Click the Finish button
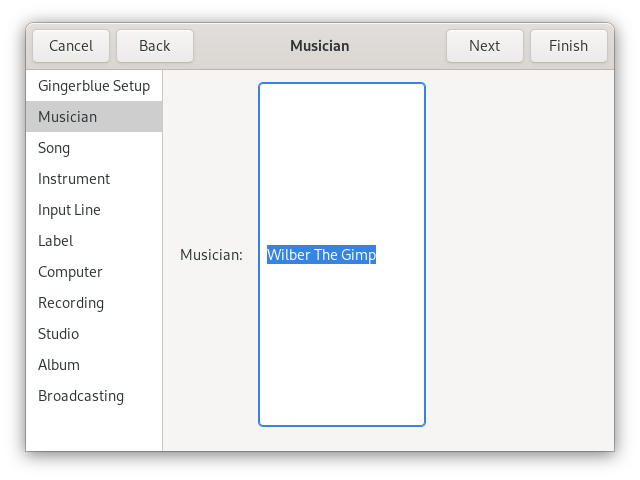This screenshot has height=480, width=640. [x=568, y=46]
